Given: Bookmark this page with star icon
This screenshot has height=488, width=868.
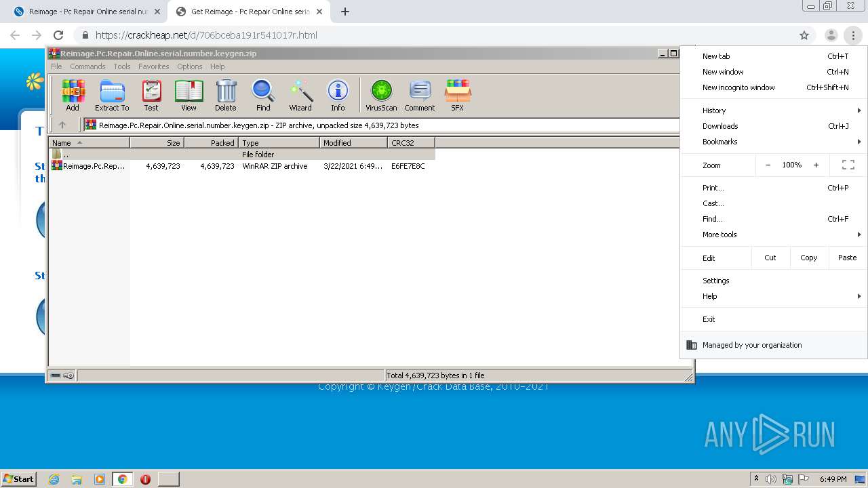Looking at the screenshot, I should [804, 35].
